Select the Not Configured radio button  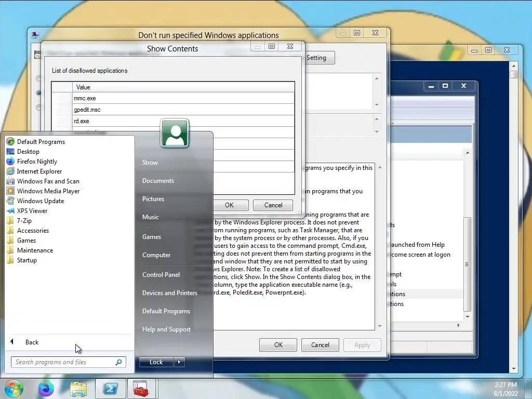pyautogui.click(x=38, y=78)
